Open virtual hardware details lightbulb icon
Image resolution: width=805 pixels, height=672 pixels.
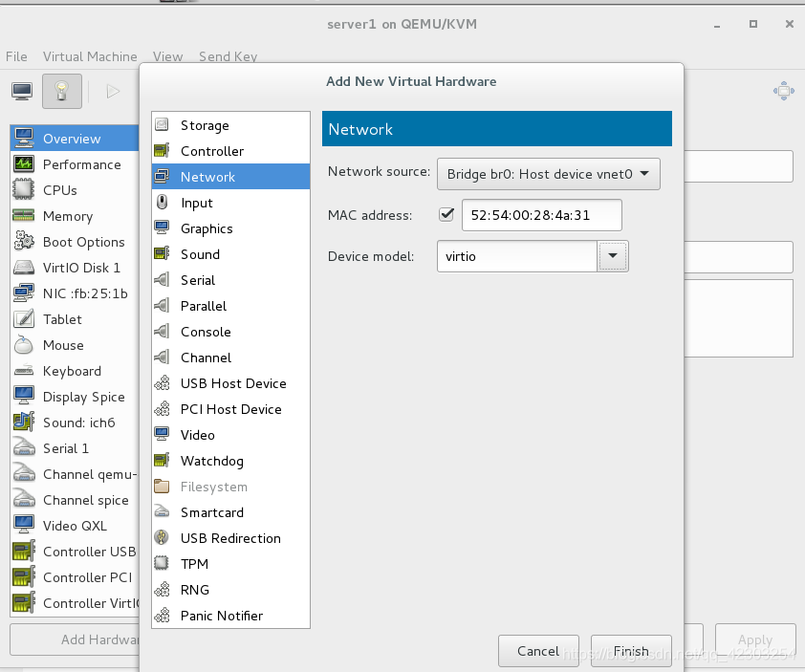click(x=61, y=92)
